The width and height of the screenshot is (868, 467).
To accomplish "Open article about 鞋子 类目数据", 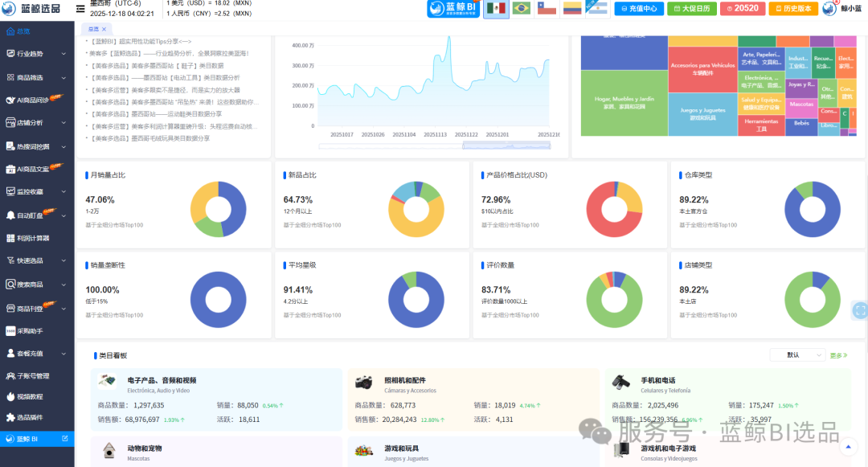I will pos(158,65).
